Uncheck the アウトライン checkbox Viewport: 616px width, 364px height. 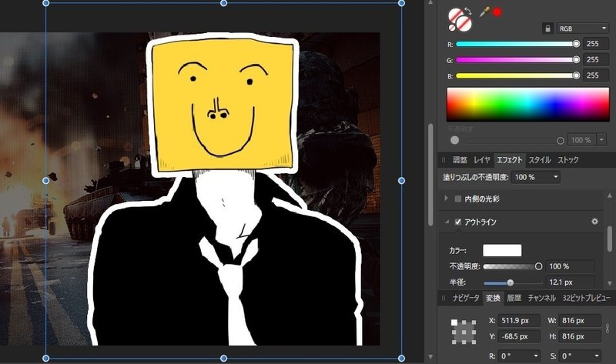[457, 222]
